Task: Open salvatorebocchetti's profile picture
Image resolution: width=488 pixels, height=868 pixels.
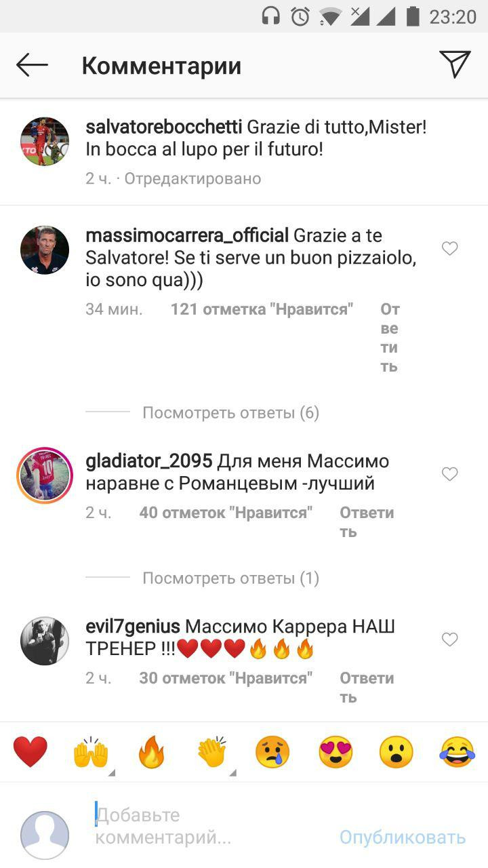Action: (x=45, y=141)
